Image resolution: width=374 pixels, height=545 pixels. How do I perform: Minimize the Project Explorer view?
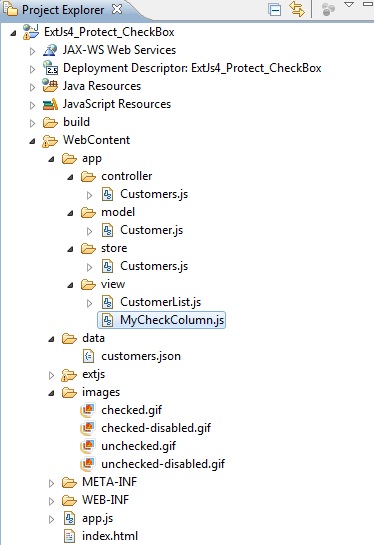[x=368, y=4]
